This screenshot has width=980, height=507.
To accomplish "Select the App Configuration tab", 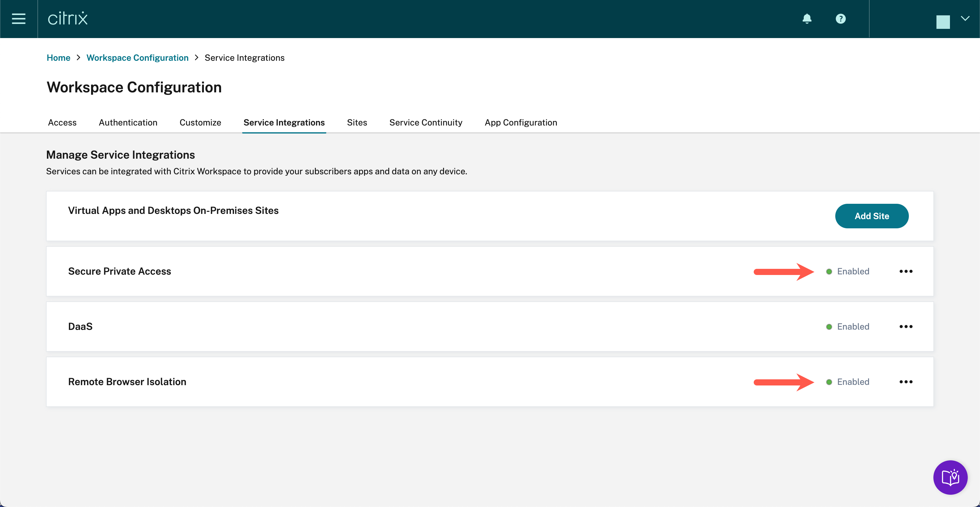I will [520, 122].
